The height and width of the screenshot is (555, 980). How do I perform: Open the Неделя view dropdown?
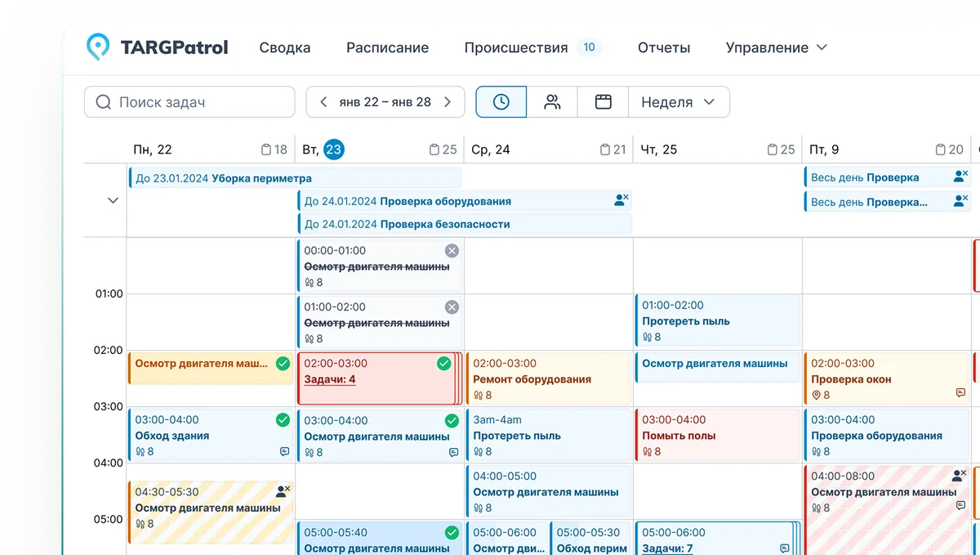(x=678, y=102)
